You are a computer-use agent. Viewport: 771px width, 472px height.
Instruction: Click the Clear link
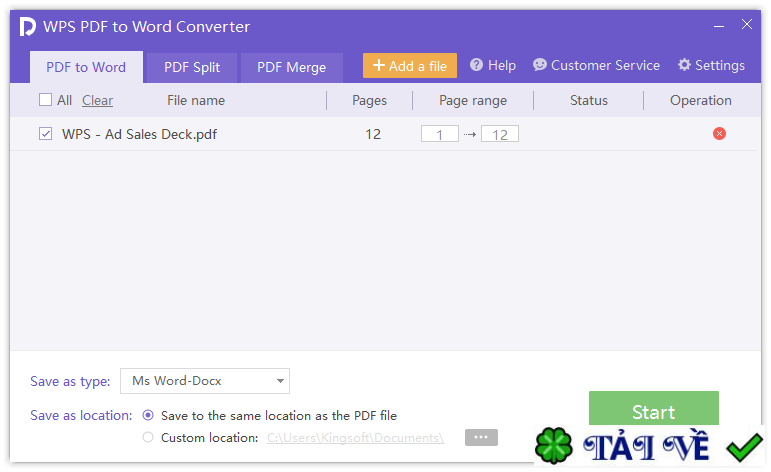pos(97,100)
